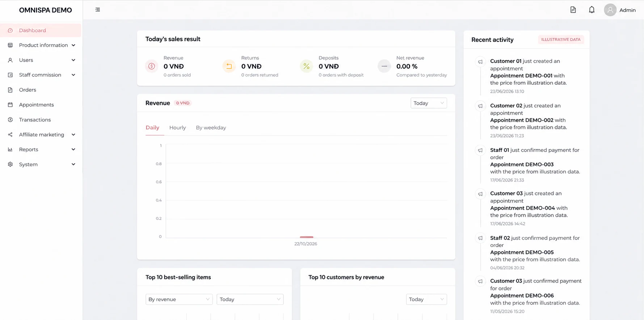Image resolution: width=644 pixels, height=320 pixels.
Task: Click the Net revenue dash icon
Action: [384, 66]
